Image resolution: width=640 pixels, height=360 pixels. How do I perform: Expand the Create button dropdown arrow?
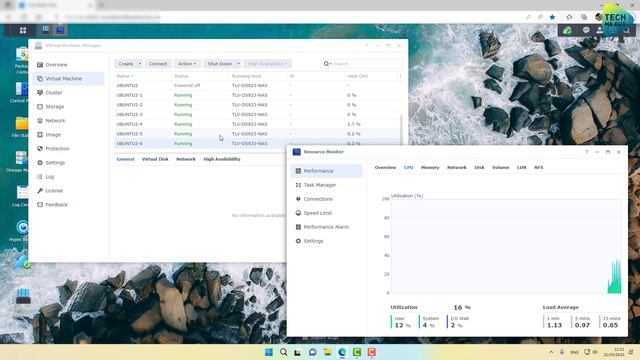coord(140,64)
